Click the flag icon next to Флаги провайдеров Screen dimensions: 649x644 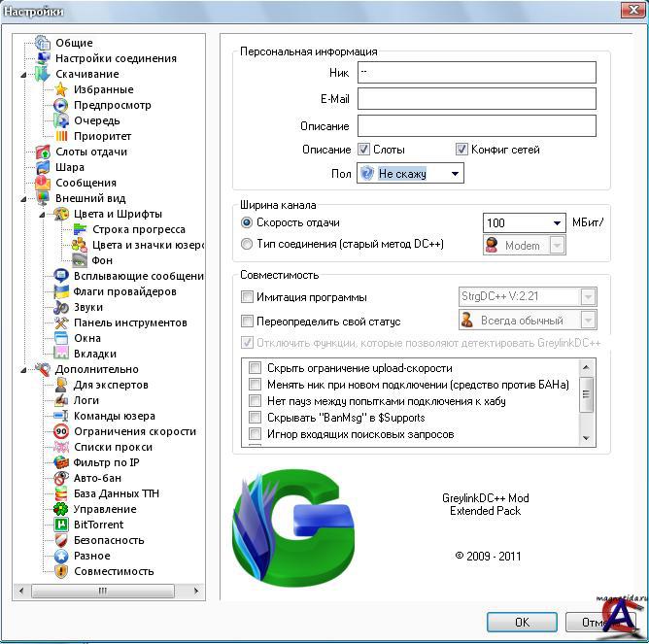[x=61, y=291]
